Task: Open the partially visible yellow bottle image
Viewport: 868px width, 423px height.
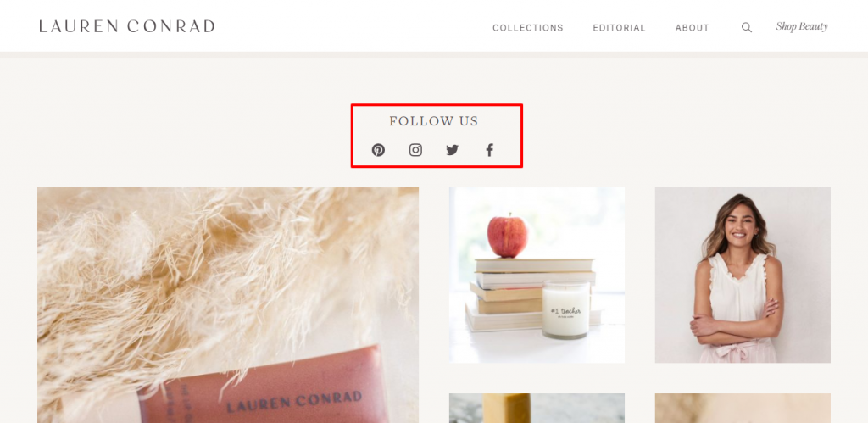Action: 537,408
